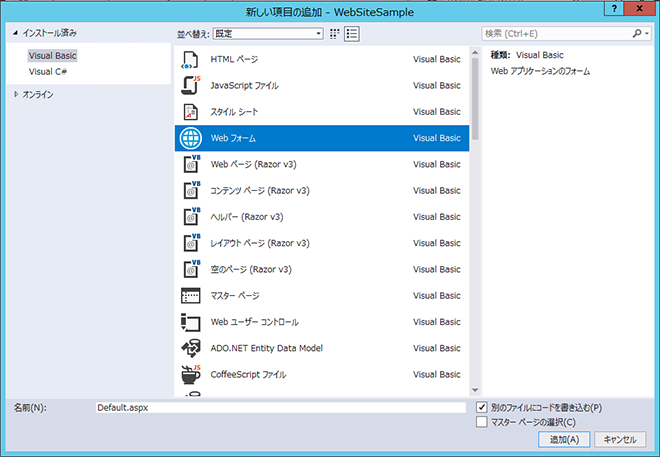The height and width of the screenshot is (457, 660).
Task: Click the コンテンツ ページ (Razor v3) icon
Action: pyautogui.click(x=192, y=190)
